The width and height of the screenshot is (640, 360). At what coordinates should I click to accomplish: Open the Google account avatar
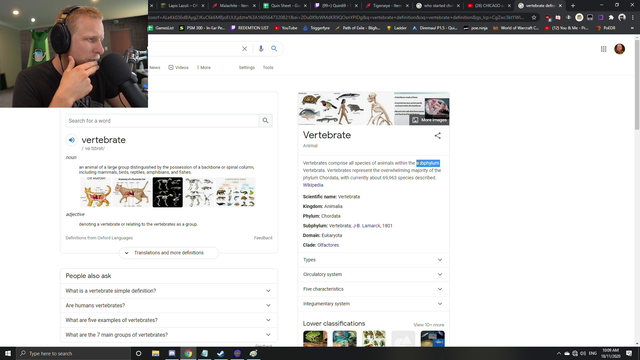(620, 49)
